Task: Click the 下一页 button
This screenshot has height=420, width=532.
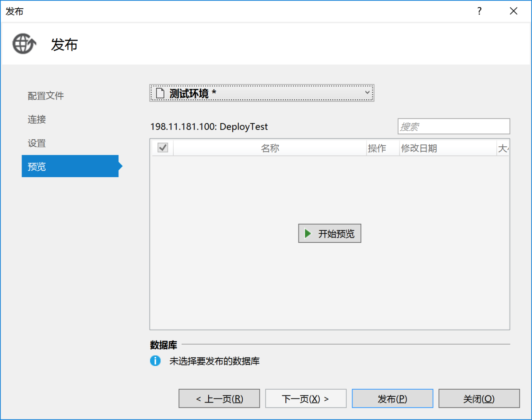Action: [x=306, y=398]
